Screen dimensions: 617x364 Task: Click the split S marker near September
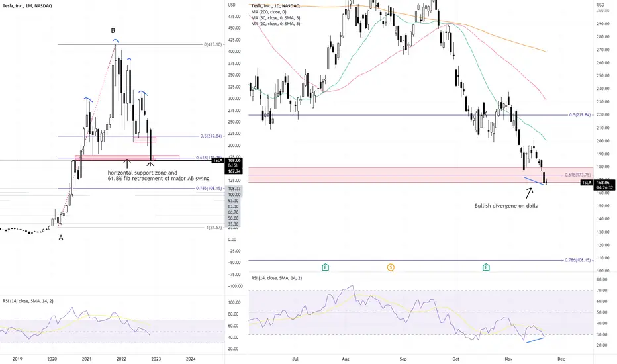391,267
